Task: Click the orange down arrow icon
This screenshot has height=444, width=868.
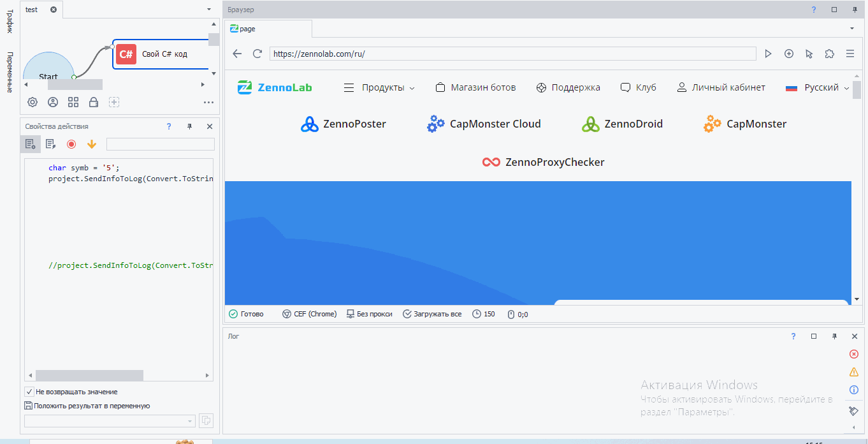Action: tap(92, 144)
